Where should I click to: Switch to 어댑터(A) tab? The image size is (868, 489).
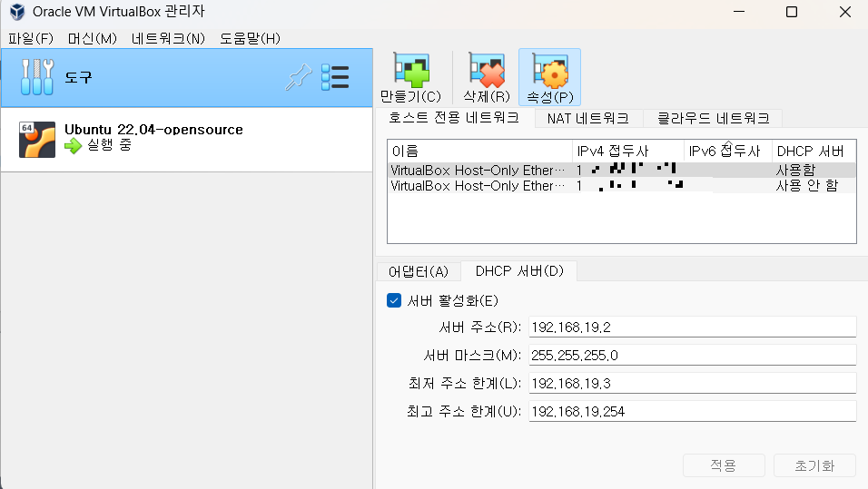pos(419,271)
